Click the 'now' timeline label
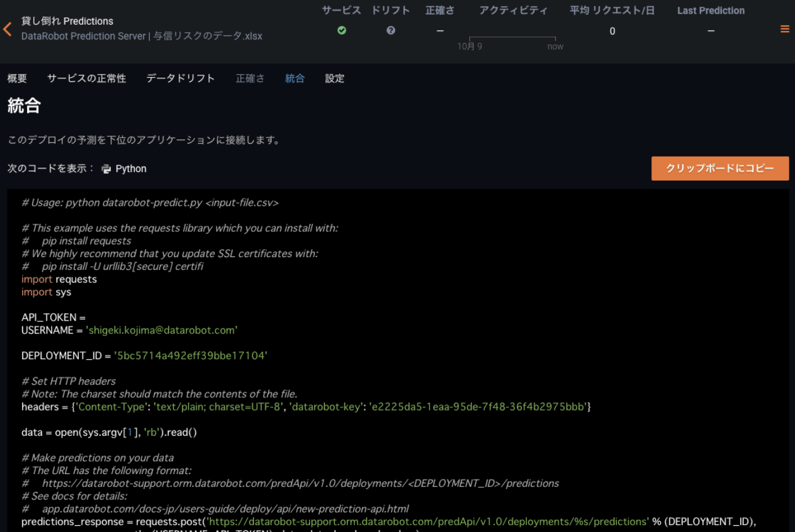795x532 pixels. click(555, 47)
